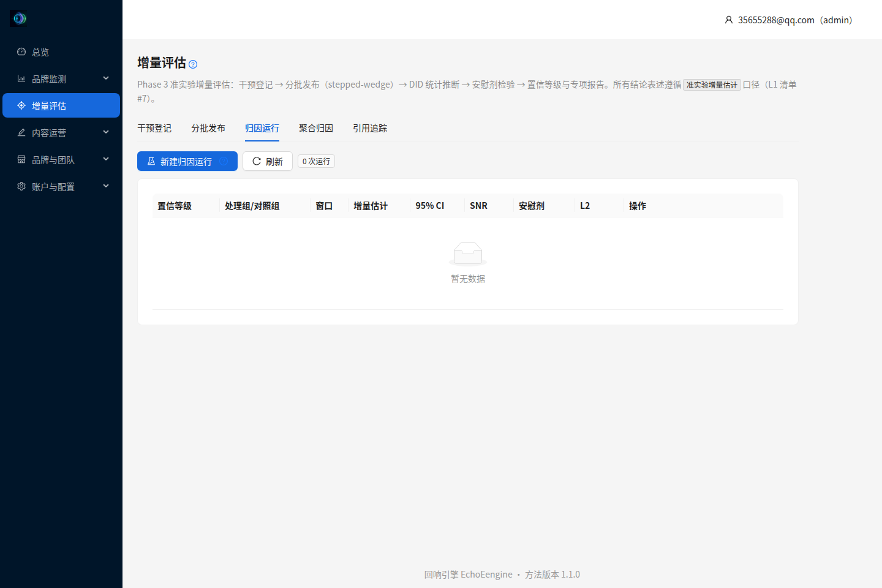This screenshot has width=882, height=588.
Task: Click the 内容运营 pen icon
Action: [x=21, y=133]
